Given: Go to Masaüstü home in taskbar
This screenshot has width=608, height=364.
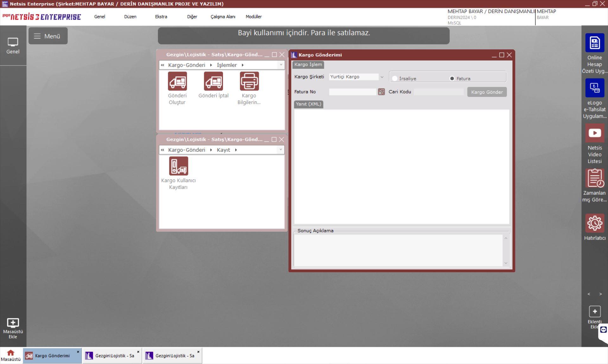Looking at the screenshot, I should point(11,355).
